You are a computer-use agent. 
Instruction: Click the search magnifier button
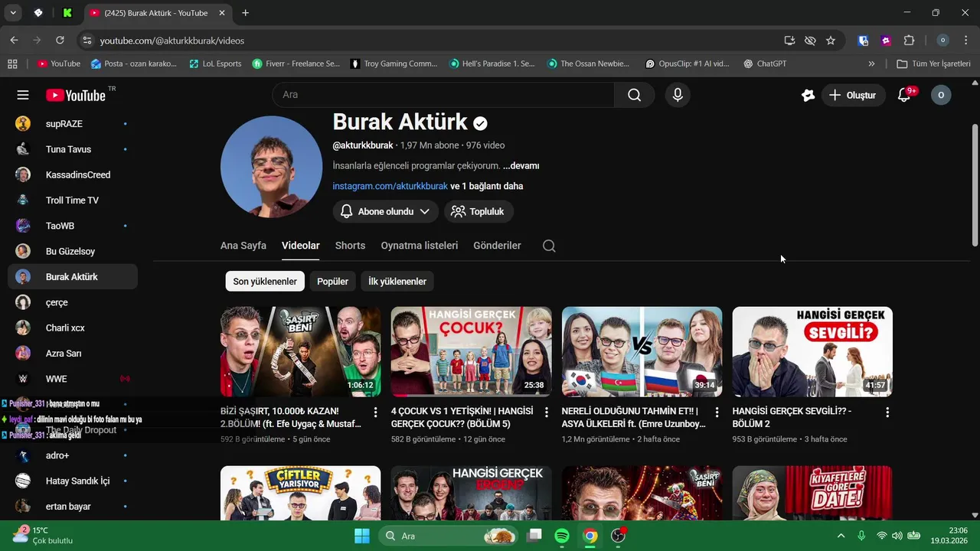[x=634, y=95]
